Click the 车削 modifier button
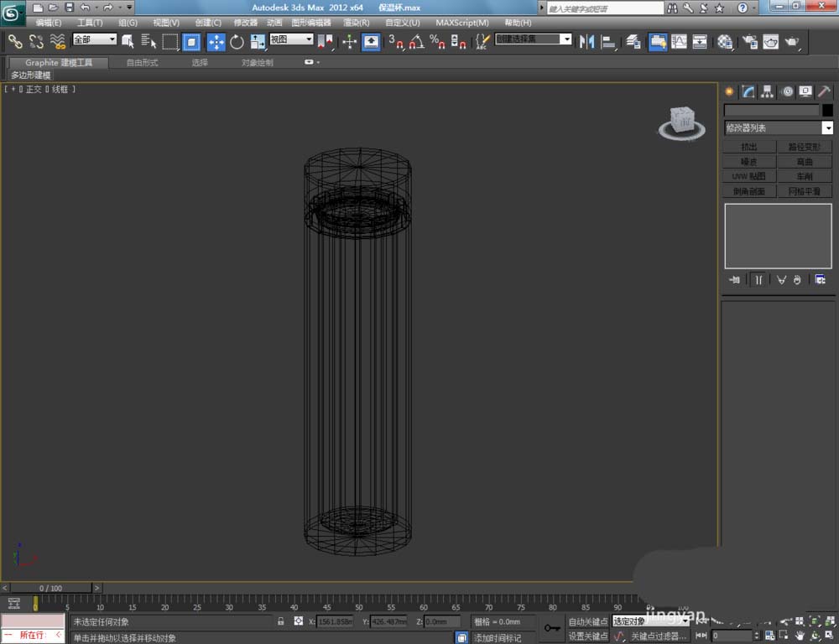The height and width of the screenshot is (644, 839). point(805,177)
